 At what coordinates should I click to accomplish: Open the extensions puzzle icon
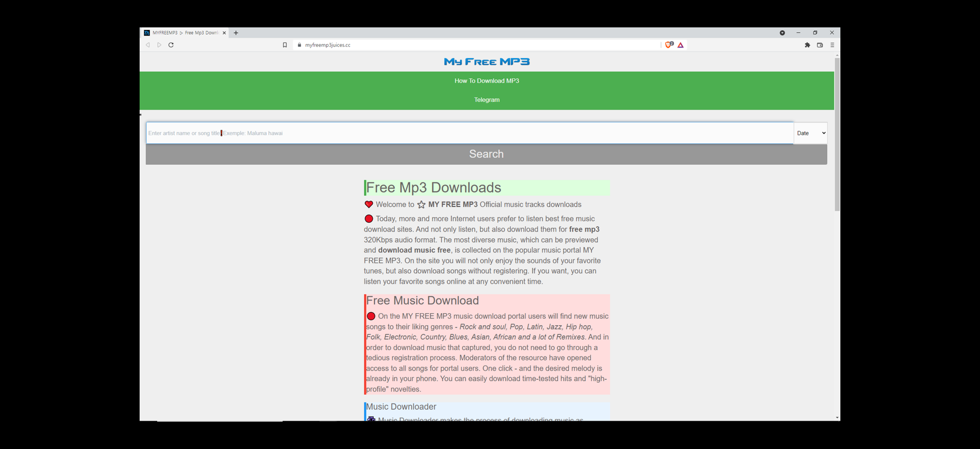[x=807, y=45]
